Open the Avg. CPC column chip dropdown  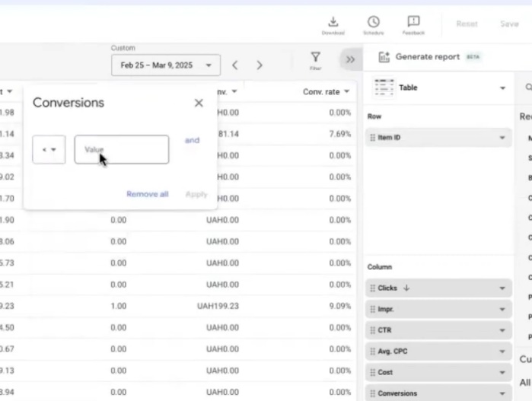pyautogui.click(x=502, y=352)
